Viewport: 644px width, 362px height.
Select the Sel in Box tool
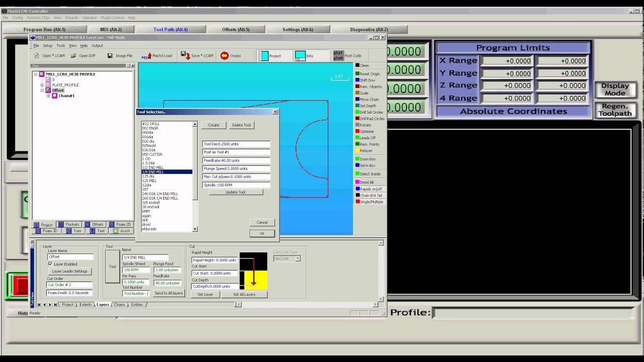366,165
